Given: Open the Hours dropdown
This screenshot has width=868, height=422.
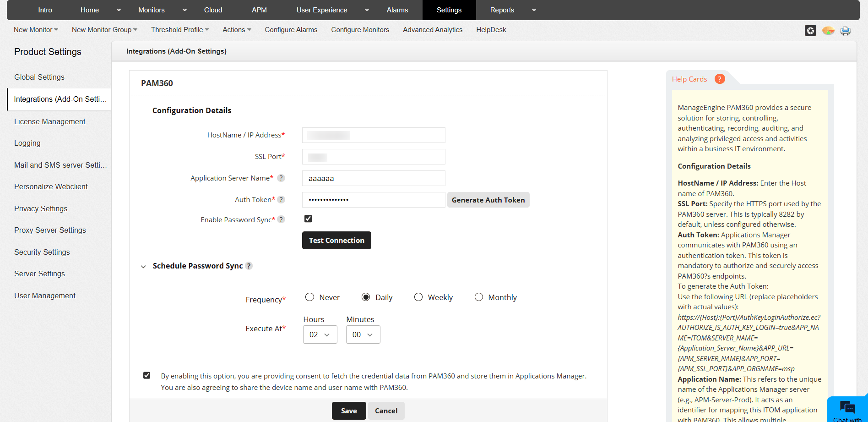Looking at the screenshot, I should [x=320, y=334].
